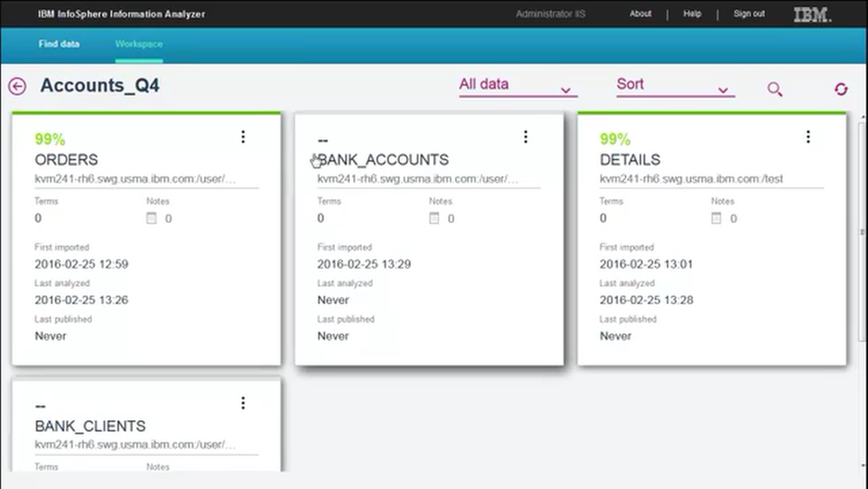This screenshot has width=868, height=489.
Task: Click Last analyzed Never on BANK_ACCOUNTS
Action: click(x=333, y=301)
